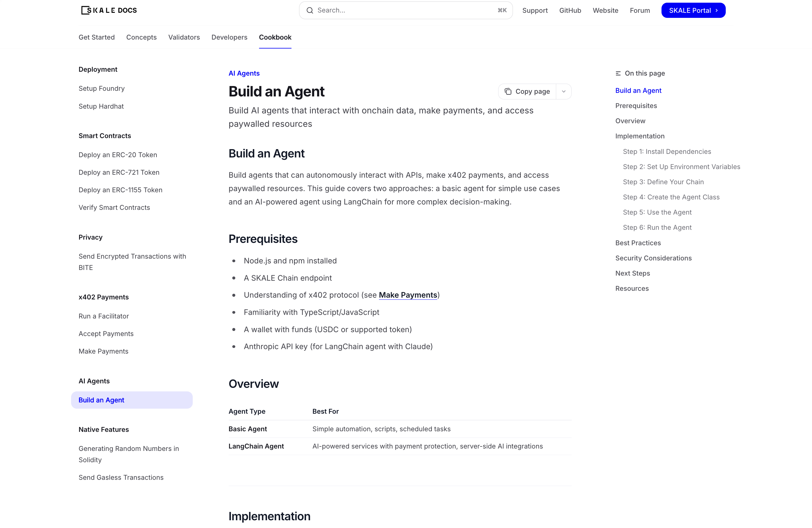The height and width of the screenshot is (528, 812).
Task: Open the AI Agents breadcrumb link
Action: point(244,74)
